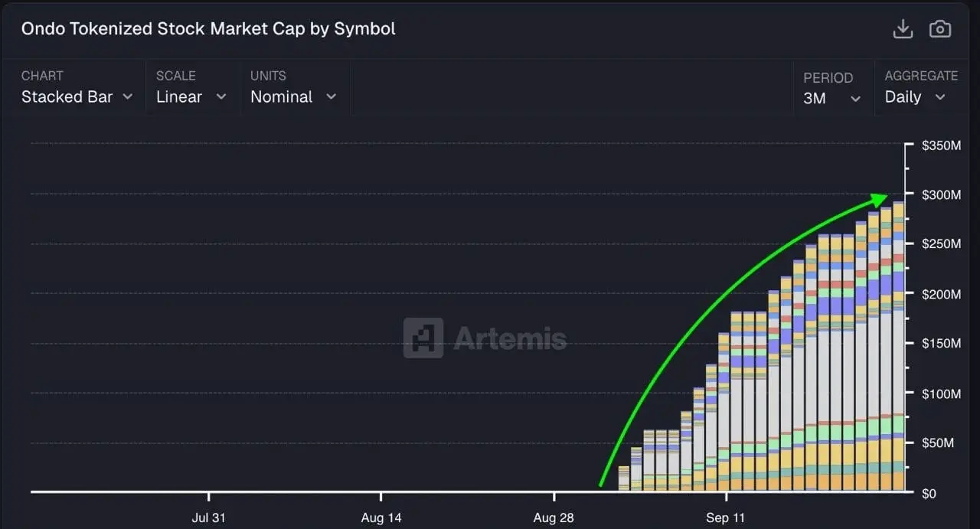Click the Artemis watermark logo icon
Screen dimensions: 980x529
(423, 338)
